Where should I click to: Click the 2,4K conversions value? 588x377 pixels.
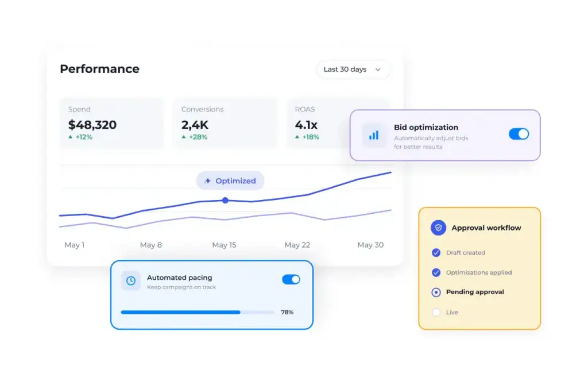pyautogui.click(x=195, y=125)
